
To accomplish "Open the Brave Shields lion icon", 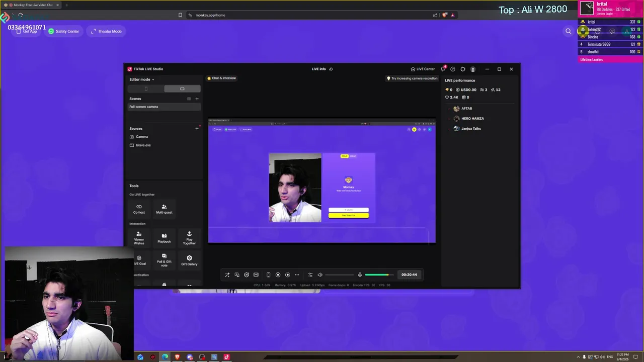I will pos(444,15).
